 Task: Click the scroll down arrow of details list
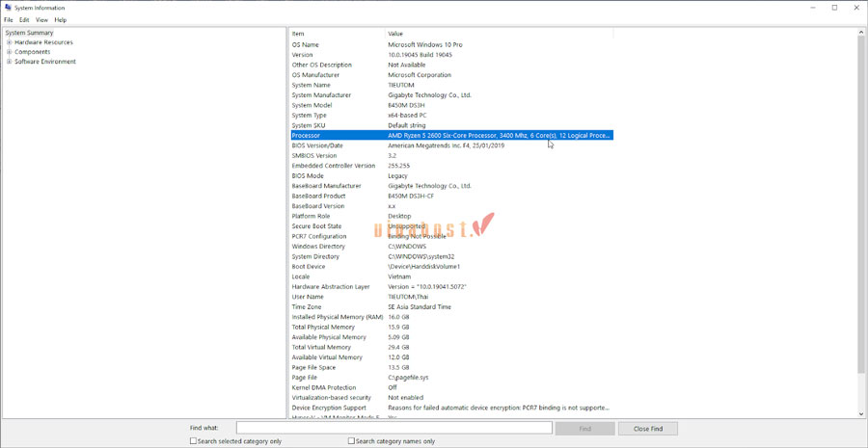(861, 414)
